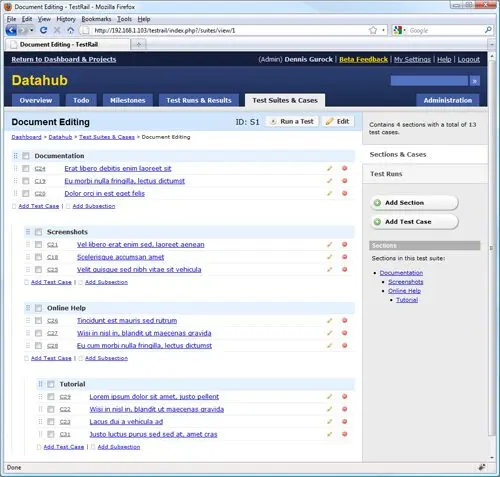
Task: Switch to the Todo tab
Action: tap(81, 100)
